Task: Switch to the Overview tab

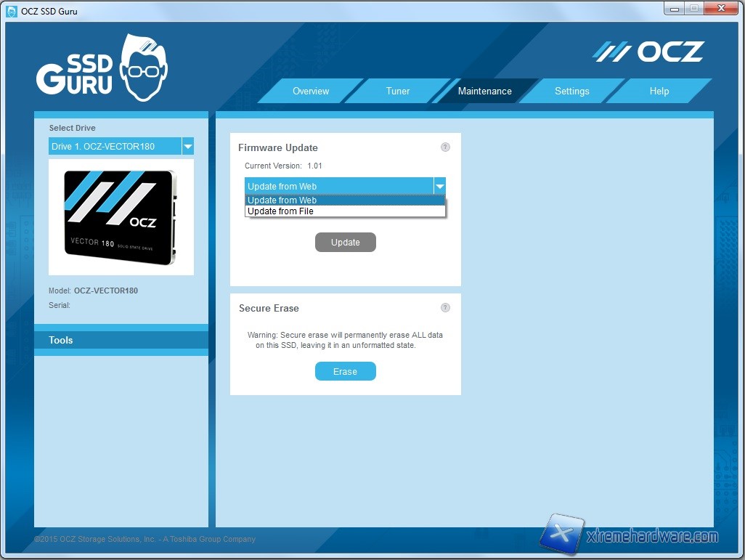Action: pyautogui.click(x=311, y=91)
